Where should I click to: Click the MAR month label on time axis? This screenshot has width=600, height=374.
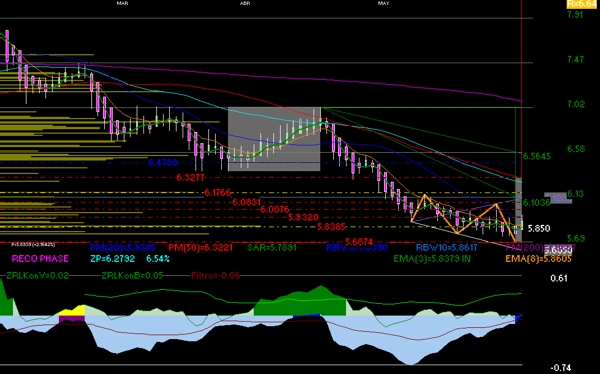(x=122, y=3)
